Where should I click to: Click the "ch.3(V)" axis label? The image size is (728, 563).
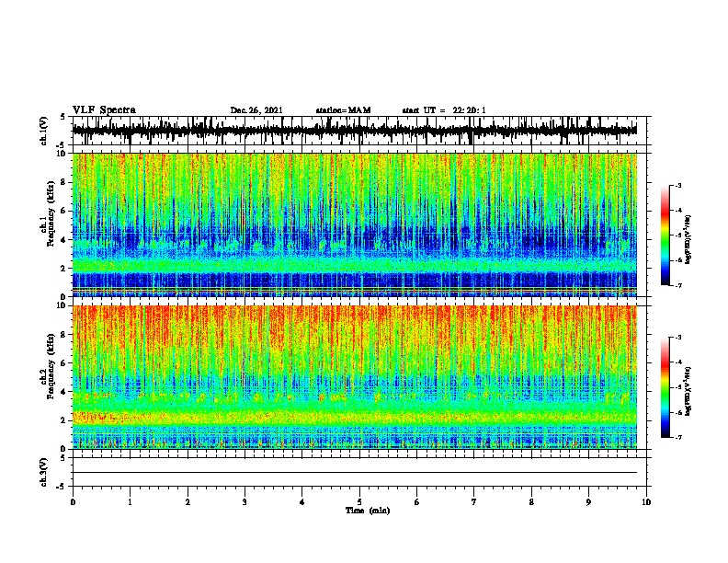point(44,472)
